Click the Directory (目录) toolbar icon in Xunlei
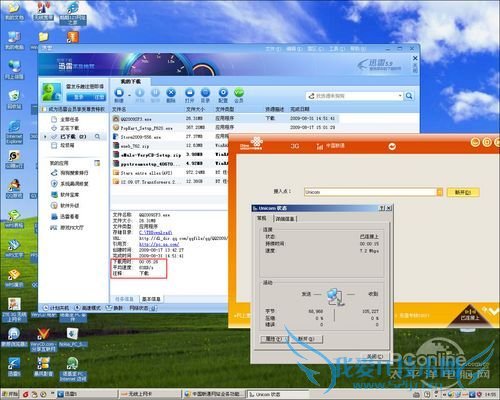500x400 pixels. (x=206, y=93)
